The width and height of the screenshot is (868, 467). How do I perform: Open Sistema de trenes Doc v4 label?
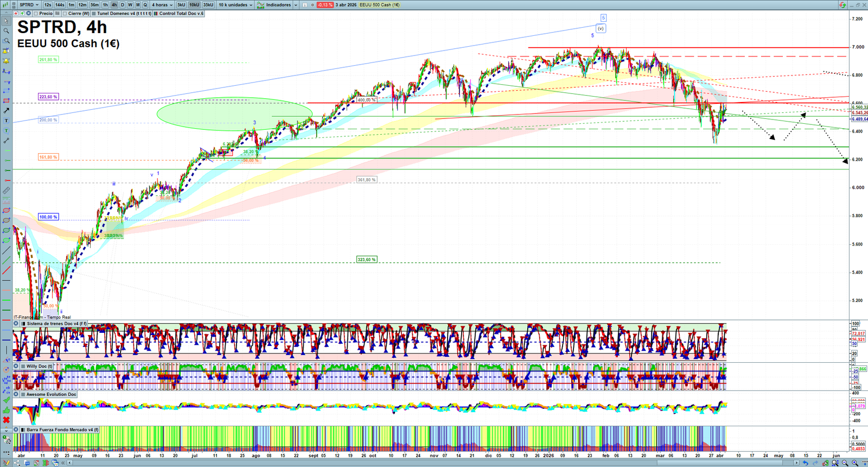pos(57,324)
